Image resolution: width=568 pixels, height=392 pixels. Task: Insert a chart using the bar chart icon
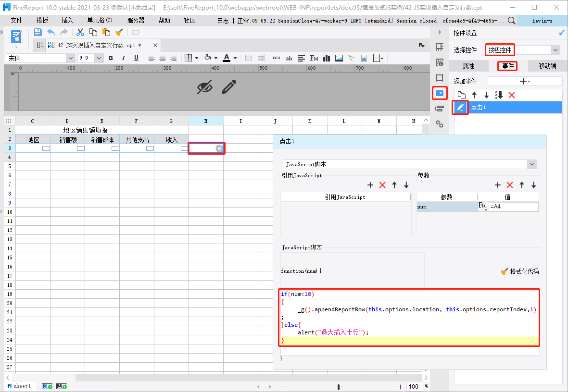(x=327, y=58)
